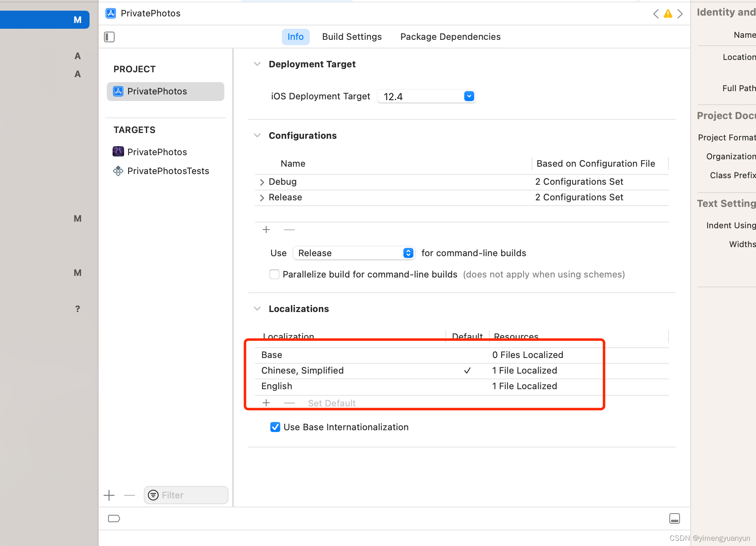Click the tag breakpoint icon at the bottom left
The height and width of the screenshot is (546, 756).
[114, 518]
